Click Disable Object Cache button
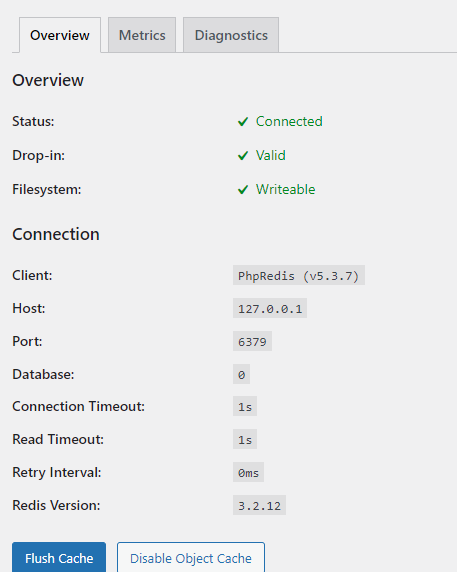The image size is (457, 572). pos(191,558)
